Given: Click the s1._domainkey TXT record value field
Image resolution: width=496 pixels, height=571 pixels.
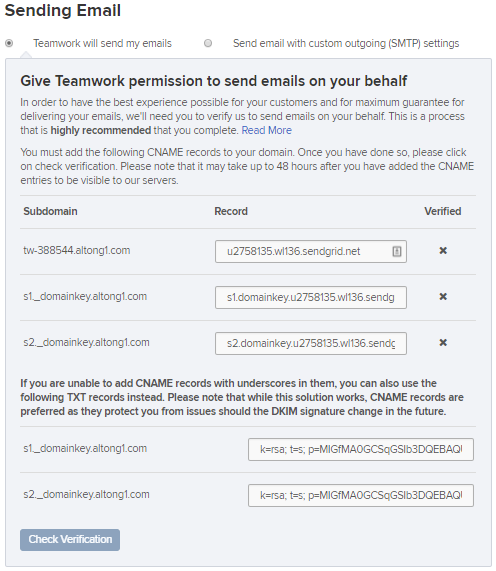Looking at the screenshot, I should (x=361, y=449).
